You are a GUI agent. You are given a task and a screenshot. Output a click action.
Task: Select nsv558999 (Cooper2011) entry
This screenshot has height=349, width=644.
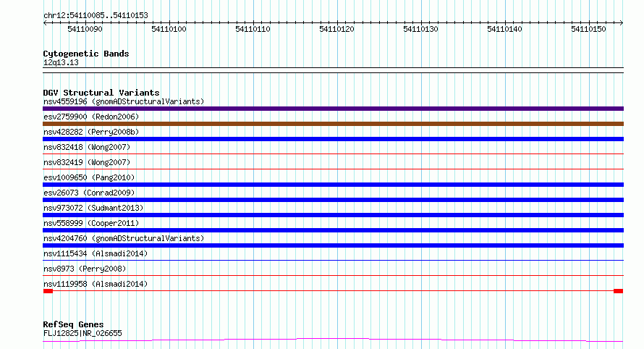point(91,223)
